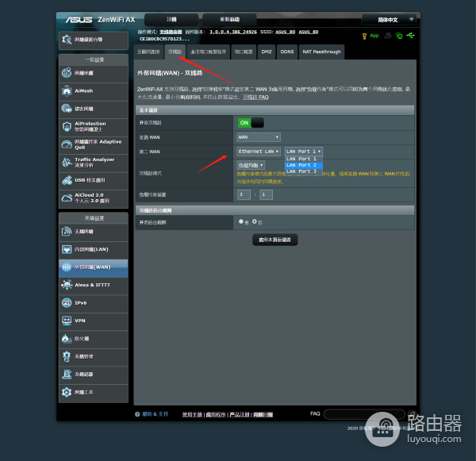Open the Alexa & IFTTT icon
Image resolution: width=476 pixels, height=461 pixels.
pos(67,285)
